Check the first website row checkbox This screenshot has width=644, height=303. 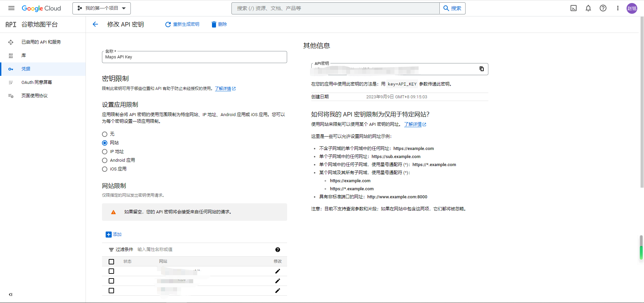point(111,271)
